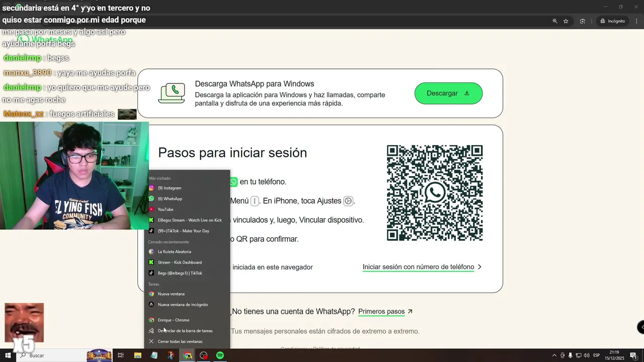Open 'ElBegss Stream - Watch Live on Kick'
Viewport: 644px width, 362px height.
point(187,220)
